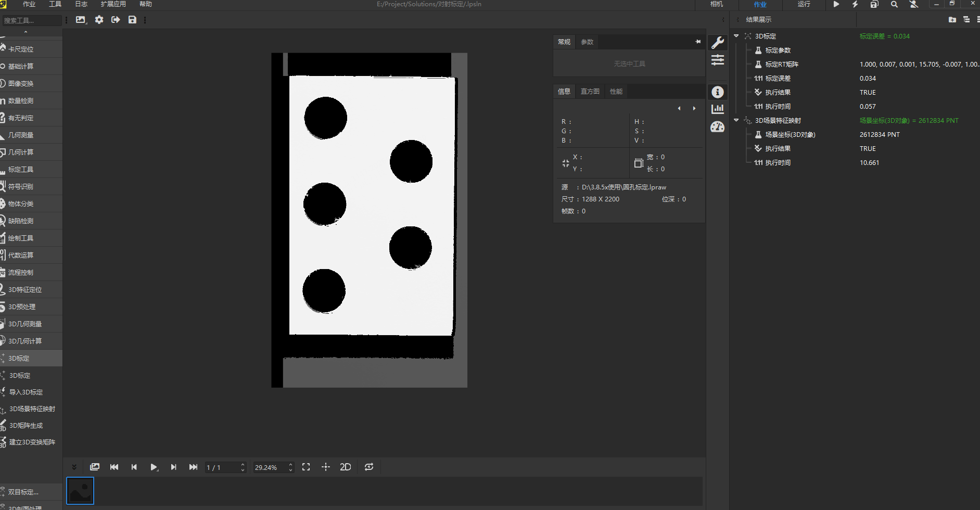This screenshot has width=980, height=510.
Task: Collapse the 3D标定 results tree node
Action: pyautogui.click(x=736, y=36)
